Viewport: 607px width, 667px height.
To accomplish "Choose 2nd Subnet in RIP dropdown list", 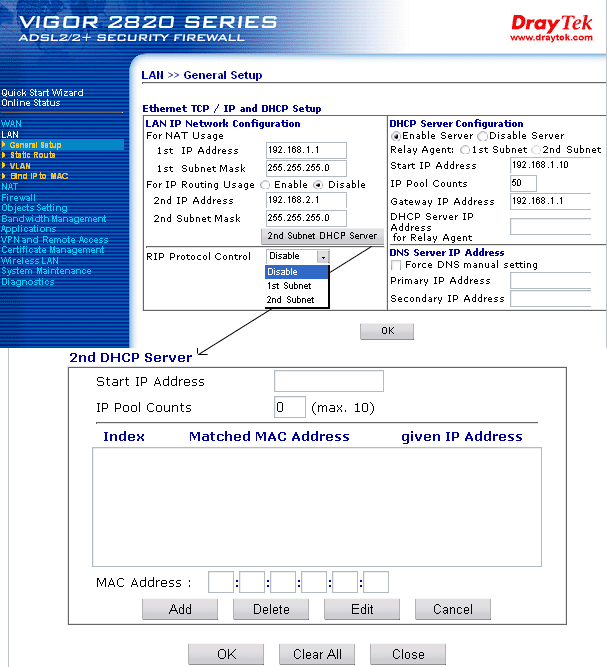I will [x=297, y=300].
